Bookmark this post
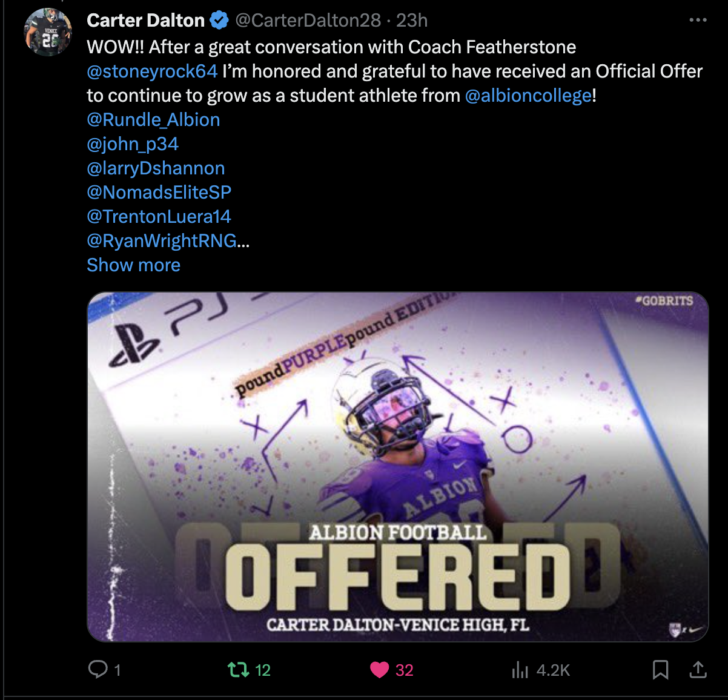 (660, 670)
